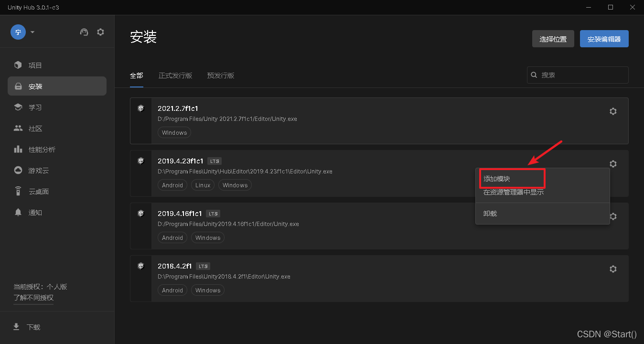644x344 pixels.
Task: Open the support headset icon
Action: (x=84, y=32)
